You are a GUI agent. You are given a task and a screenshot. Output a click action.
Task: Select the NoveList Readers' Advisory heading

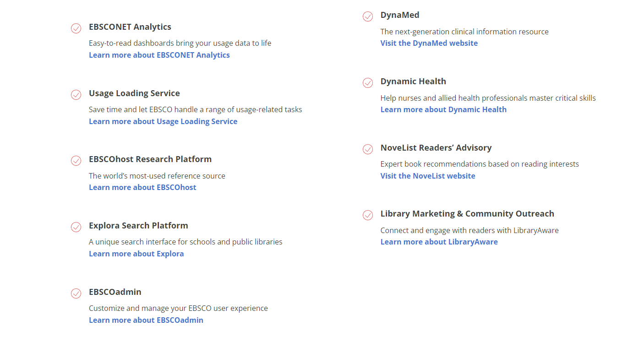436,148
